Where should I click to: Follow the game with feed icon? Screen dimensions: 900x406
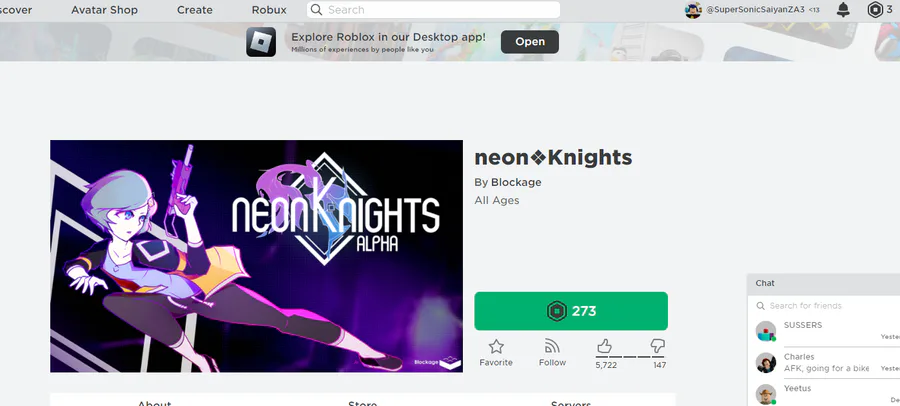tap(552, 347)
